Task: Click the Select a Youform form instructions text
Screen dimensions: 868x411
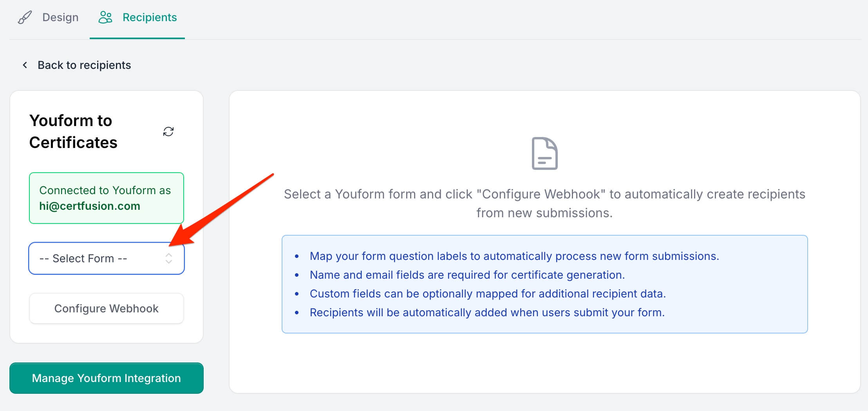Action: [x=544, y=204]
